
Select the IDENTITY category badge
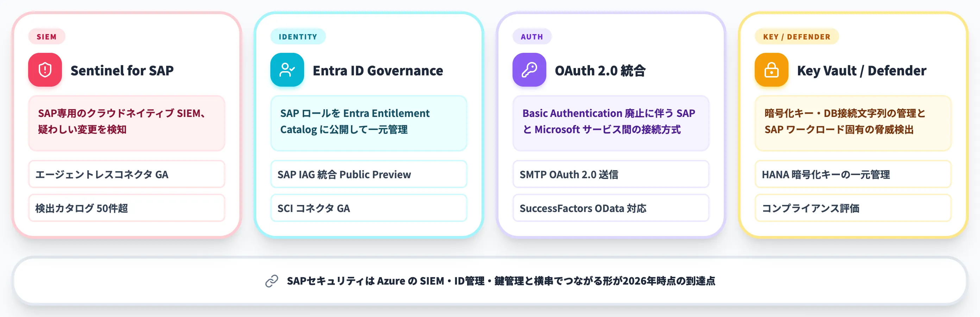tap(298, 37)
